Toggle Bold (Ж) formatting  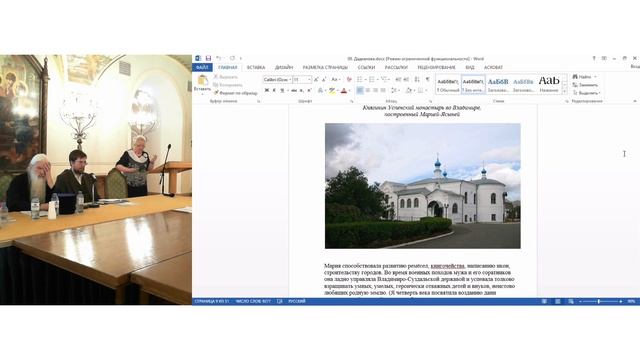click(267, 90)
